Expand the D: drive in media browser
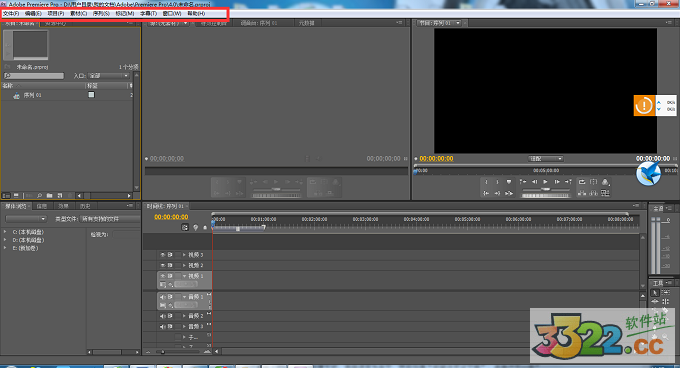The height and width of the screenshot is (368, 680). tap(5, 240)
